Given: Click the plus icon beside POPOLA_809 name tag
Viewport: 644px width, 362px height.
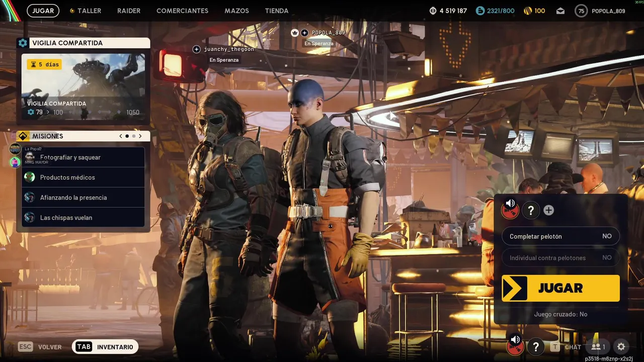Looking at the screenshot, I should click(304, 33).
